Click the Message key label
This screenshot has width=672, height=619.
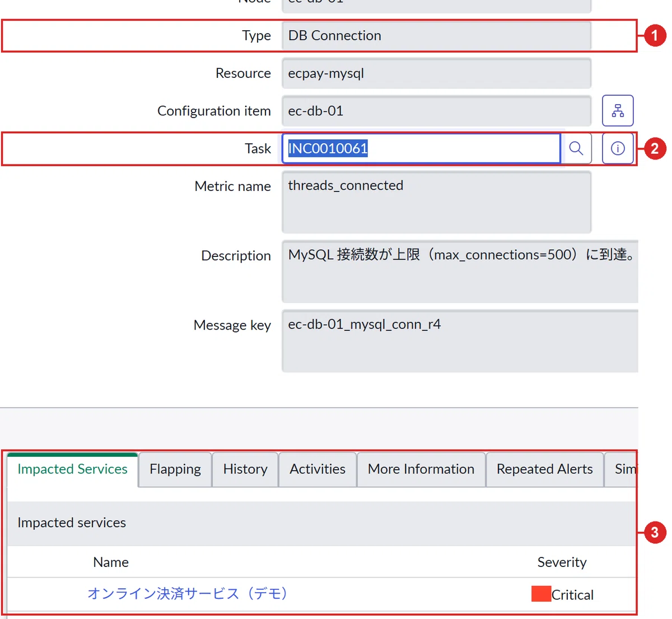[x=232, y=325]
